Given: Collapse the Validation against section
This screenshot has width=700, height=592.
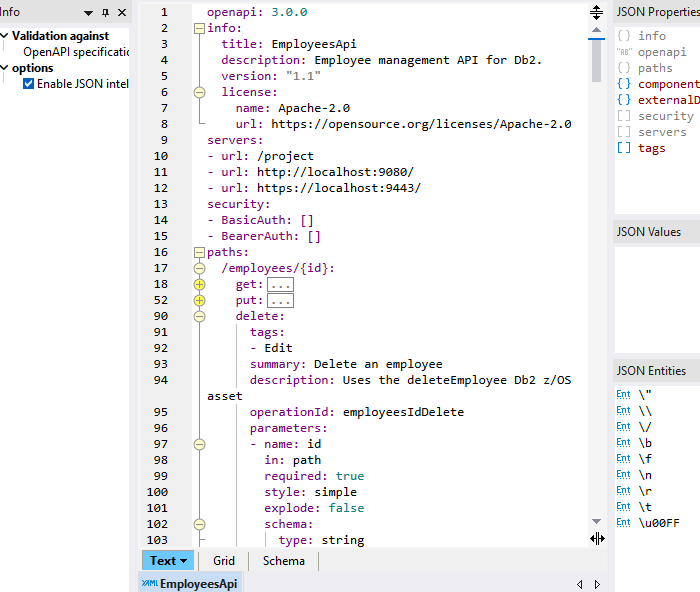Looking at the screenshot, I should pyautogui.click(x=5, y=36).
